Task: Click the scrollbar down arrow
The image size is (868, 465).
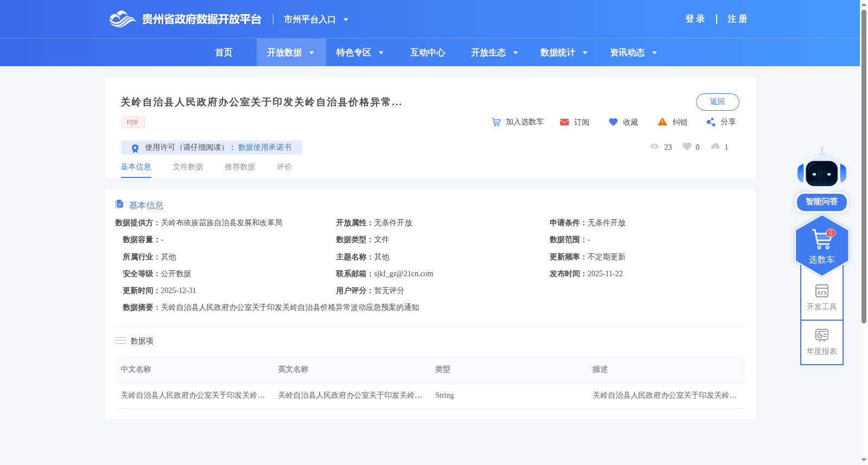Action: tap(864, 460)
